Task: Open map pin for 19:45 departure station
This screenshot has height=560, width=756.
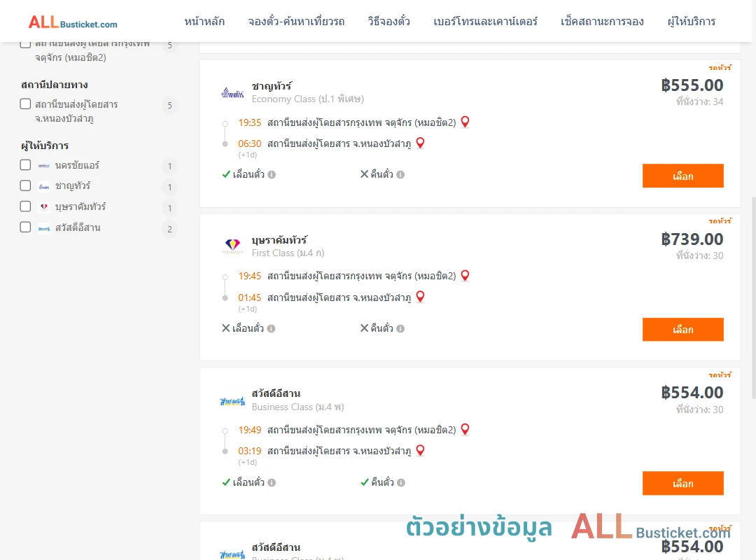Action: [x=465, y=275]
